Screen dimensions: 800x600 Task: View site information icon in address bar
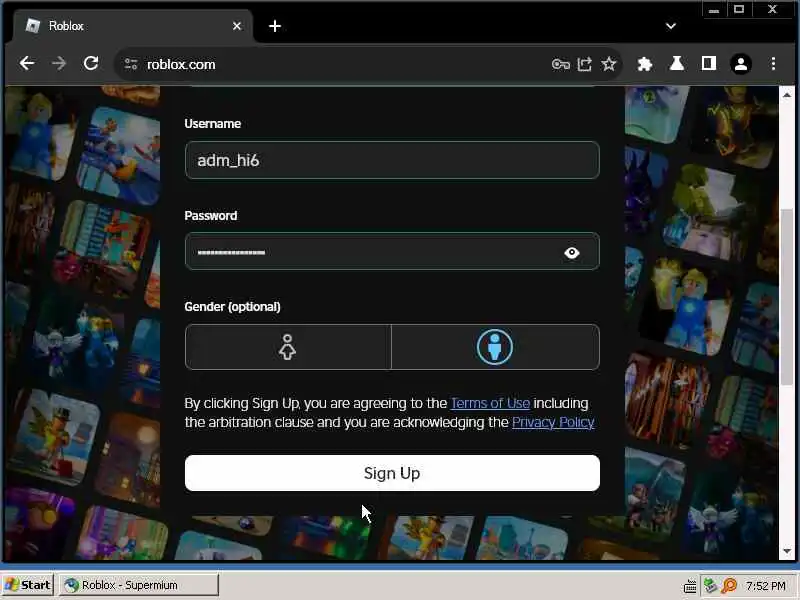(131, 64)
